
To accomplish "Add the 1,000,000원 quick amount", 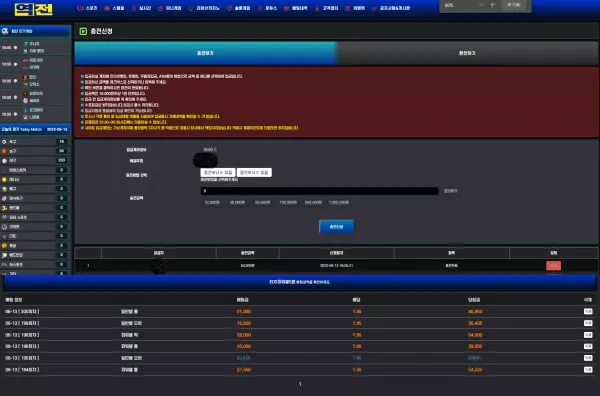I will tap(339, 202).
